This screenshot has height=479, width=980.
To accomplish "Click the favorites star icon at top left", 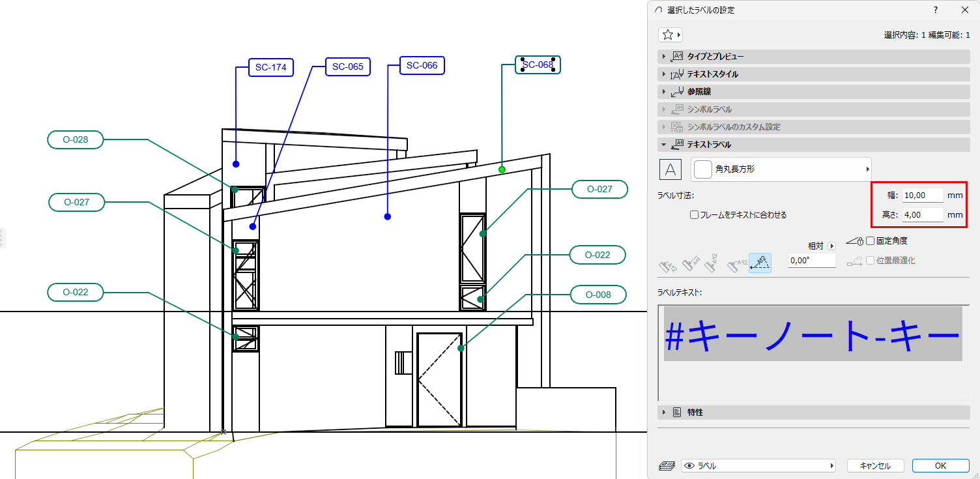I will tap(668, 34).
